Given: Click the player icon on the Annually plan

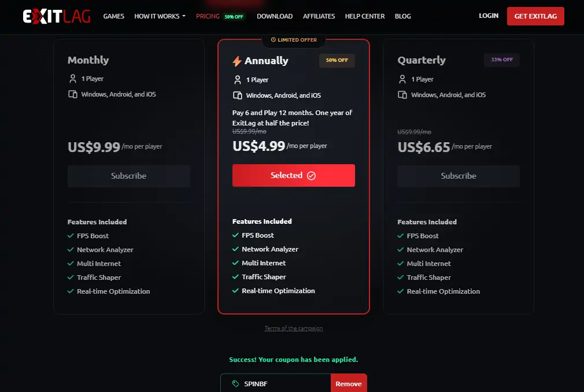Looking at the screenshot, I should (238, 79).
